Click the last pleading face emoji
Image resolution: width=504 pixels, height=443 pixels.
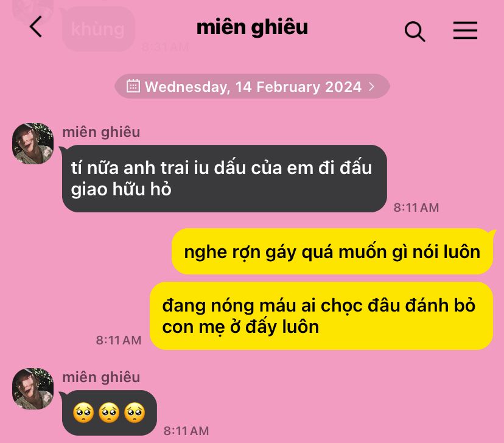click(135, 413)
